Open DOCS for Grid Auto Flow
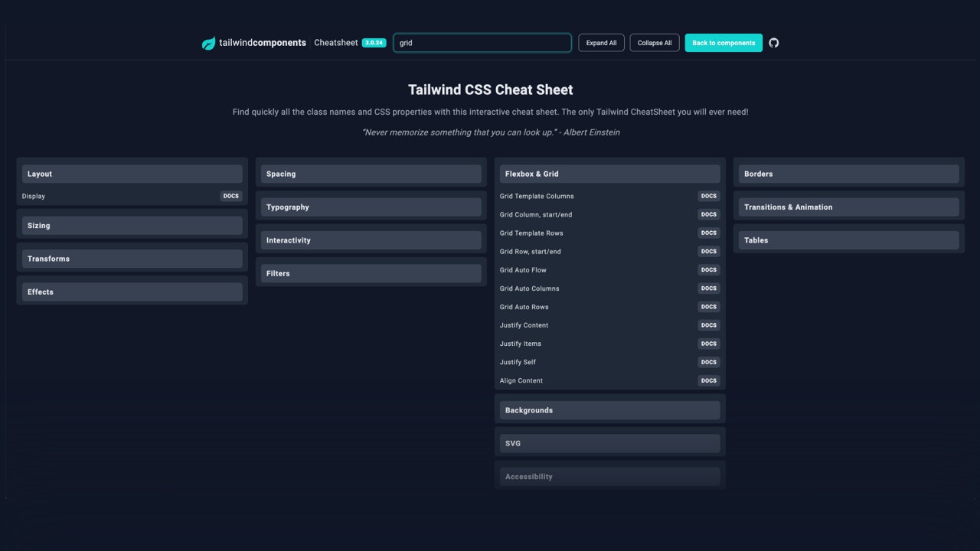The height and width of the screenshot is (551, 980). [x=709, y=269]
